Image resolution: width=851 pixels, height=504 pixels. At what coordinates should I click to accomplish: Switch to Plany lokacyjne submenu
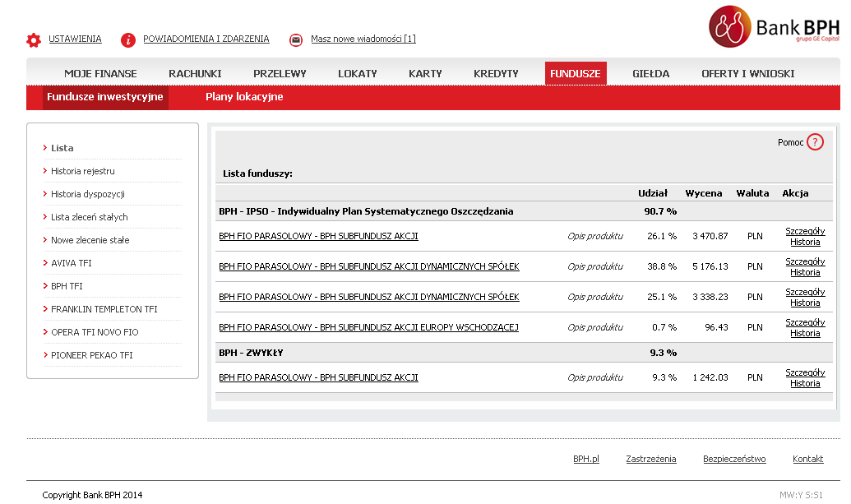point(244,96)
